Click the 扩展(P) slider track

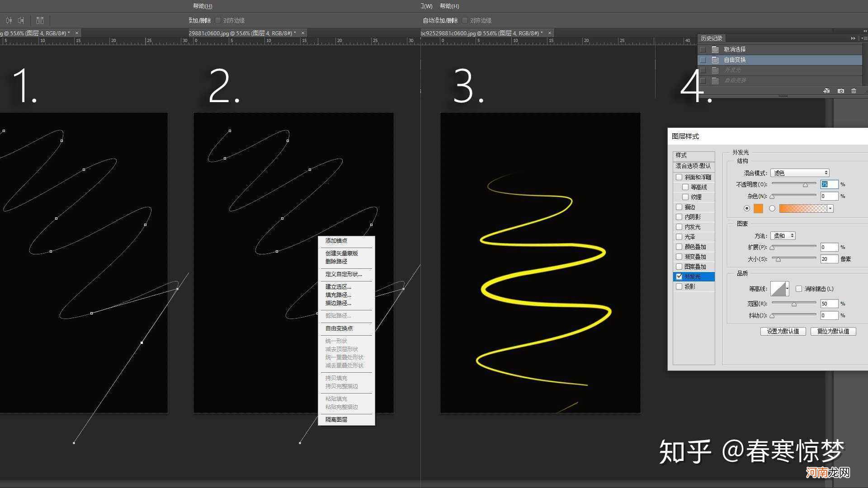[x=794, y=246]
